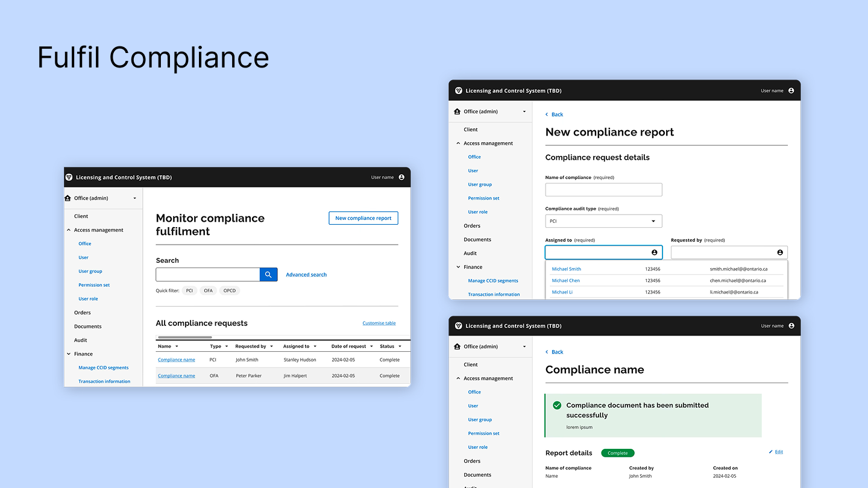Click user profile icon in Monitor compliance window header

point(401,177)
